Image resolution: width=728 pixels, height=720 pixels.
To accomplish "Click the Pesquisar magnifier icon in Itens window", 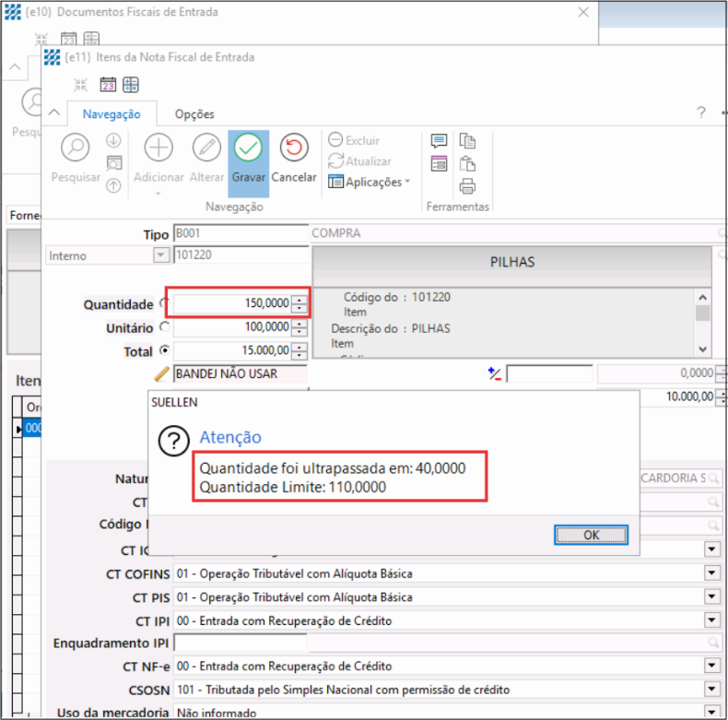I will pos(76,148).
